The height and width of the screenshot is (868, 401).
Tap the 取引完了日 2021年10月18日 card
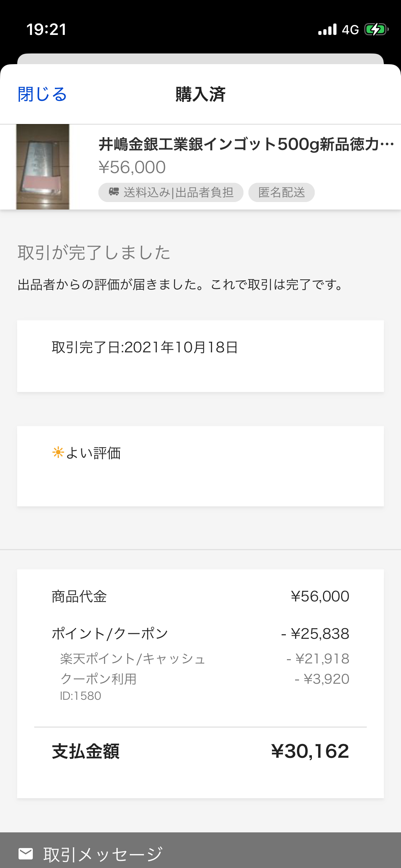pos(200,356)
